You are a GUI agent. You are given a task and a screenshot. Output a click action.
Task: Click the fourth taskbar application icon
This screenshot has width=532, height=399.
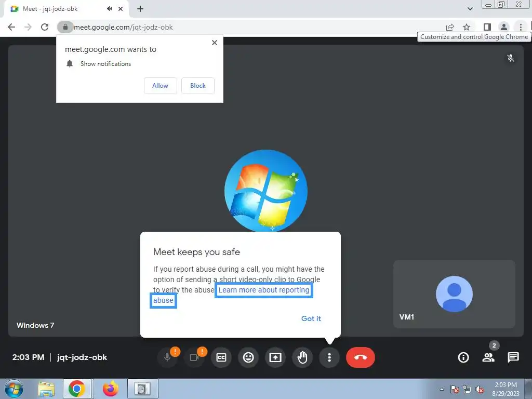(142, 389)
